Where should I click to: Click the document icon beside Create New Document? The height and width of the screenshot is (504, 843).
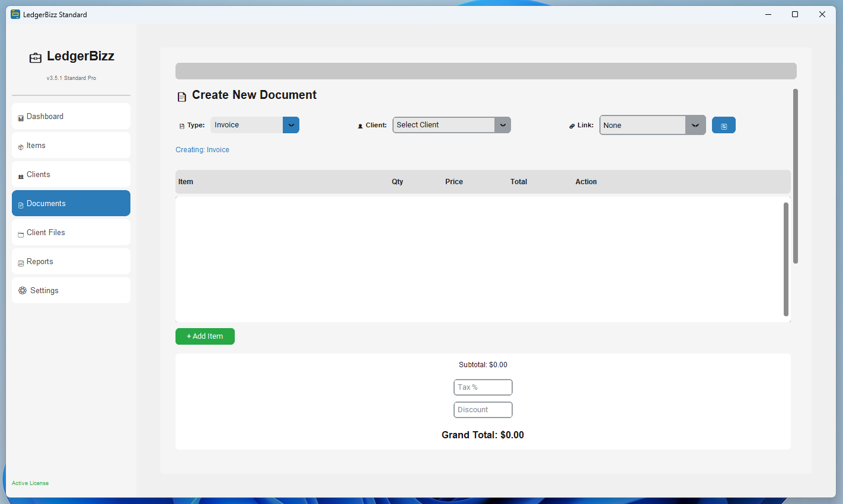coord(182,97)
